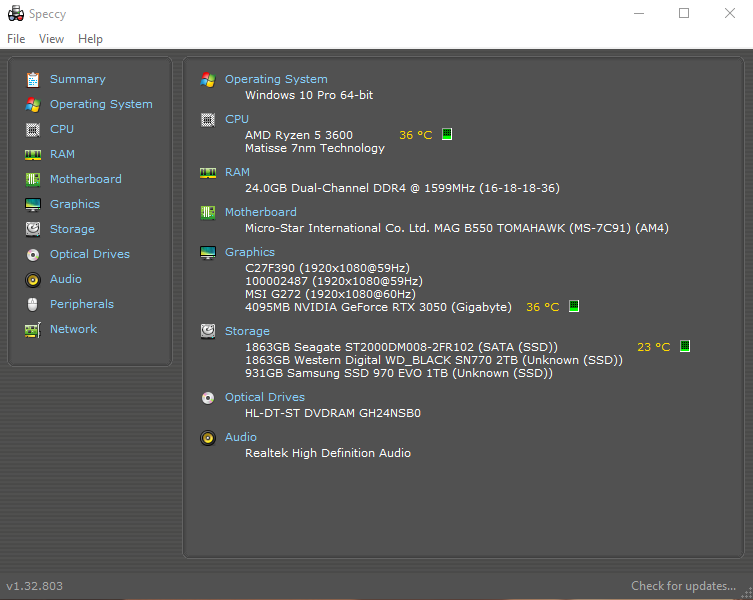Click the 'Seagate ST2000DM008' drive line
Image resolution: width=753 pixels, height=600 pixels.
401,347
